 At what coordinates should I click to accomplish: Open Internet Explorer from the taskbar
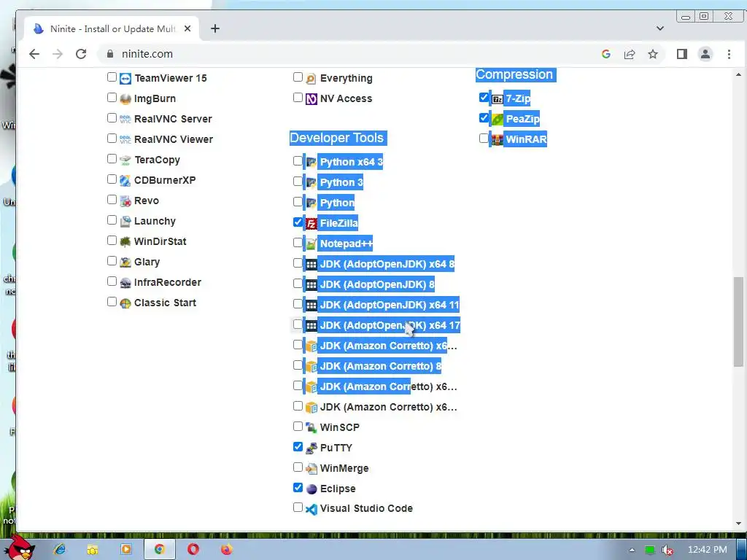click(60, 550)
